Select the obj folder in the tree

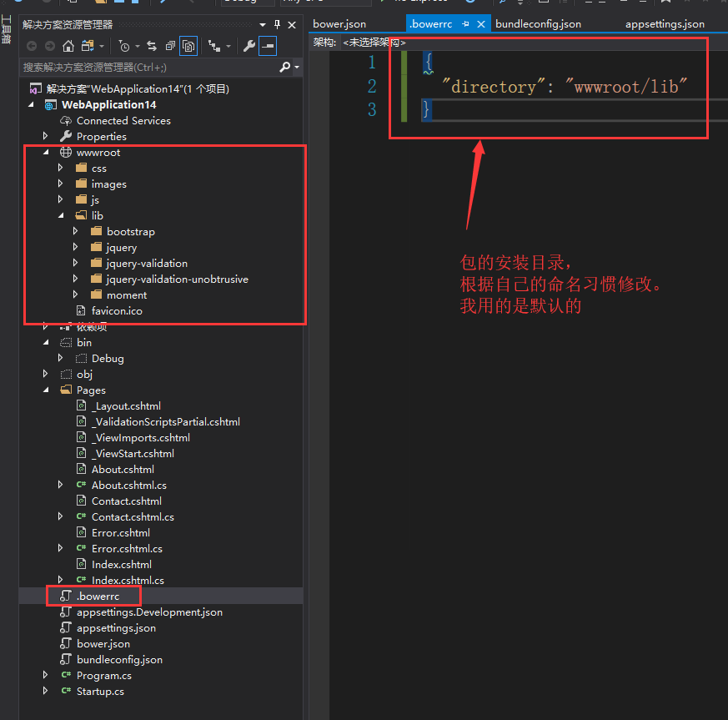[x=84, y=375]
